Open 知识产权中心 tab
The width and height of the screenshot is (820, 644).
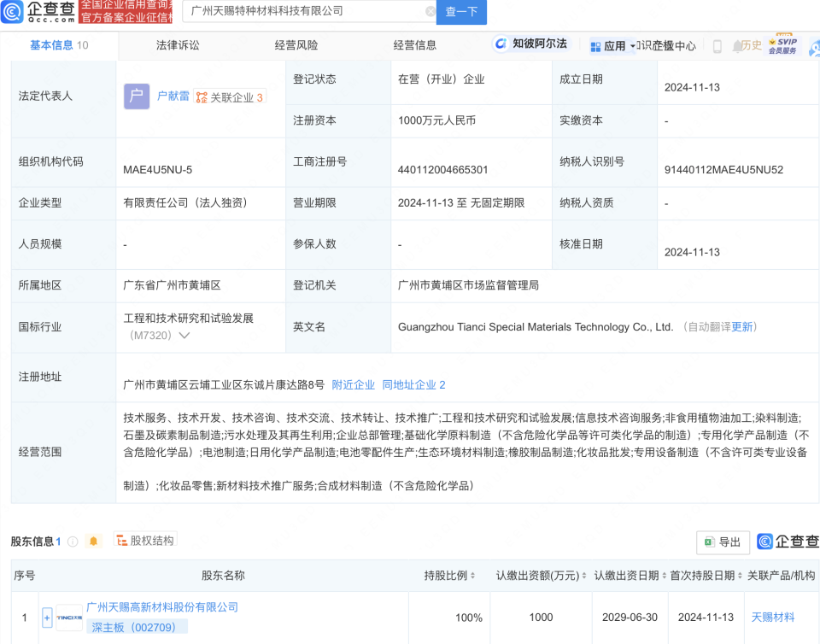(666, 46)
